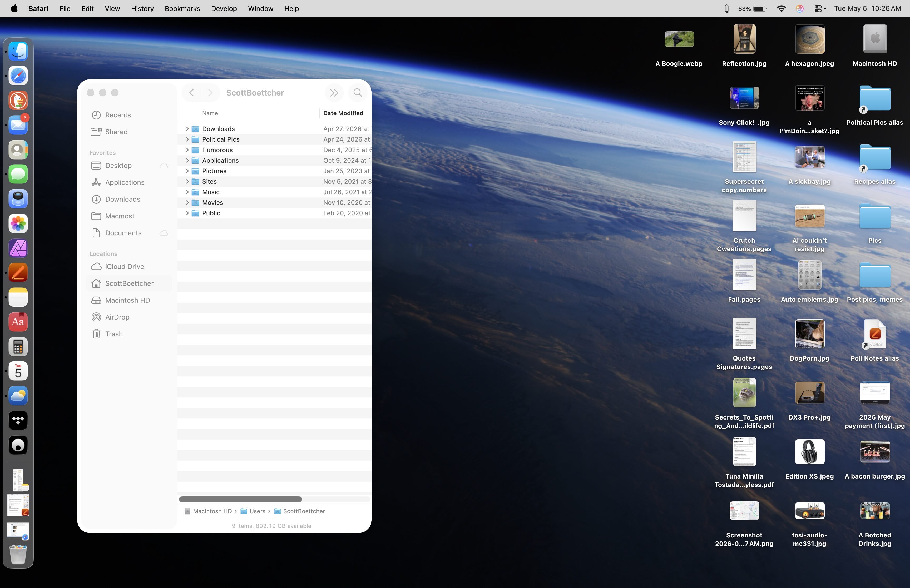Select Supersecret copy.numbers file

tap(744, 167)
